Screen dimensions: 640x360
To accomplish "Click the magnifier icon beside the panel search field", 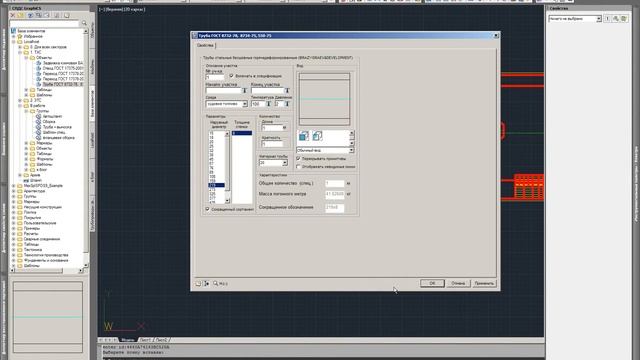I will [84, 24].
